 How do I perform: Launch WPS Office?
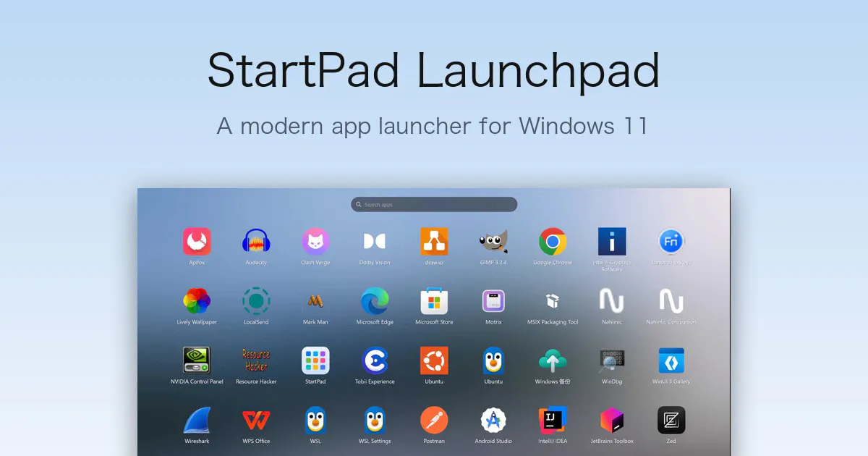click(256, 420)
